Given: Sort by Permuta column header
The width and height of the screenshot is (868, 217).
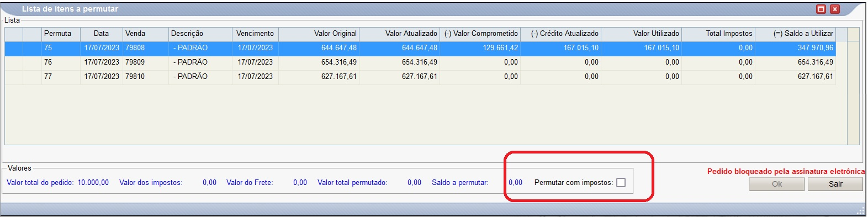Looking at the screenshot, I should [61, 34].
